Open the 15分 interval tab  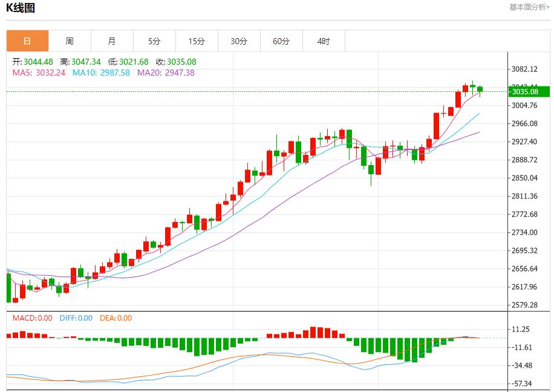[x=197, y=41]
